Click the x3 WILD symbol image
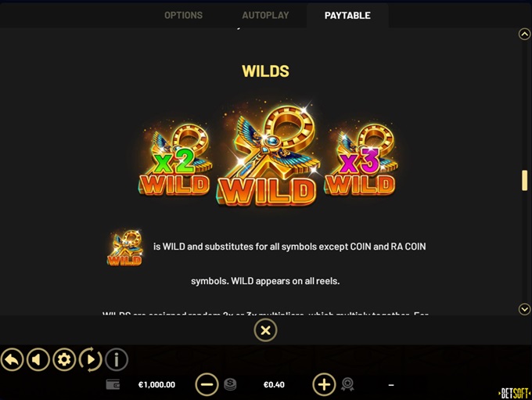This screenshot has width=532, height=400. click(x=361, y=160)
